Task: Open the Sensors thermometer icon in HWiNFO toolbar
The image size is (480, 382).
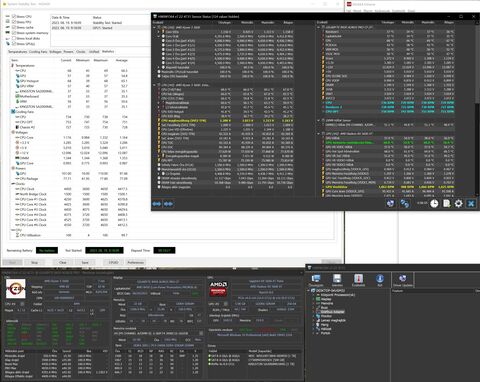Action: pyautogui.click(x=358, y=280)
